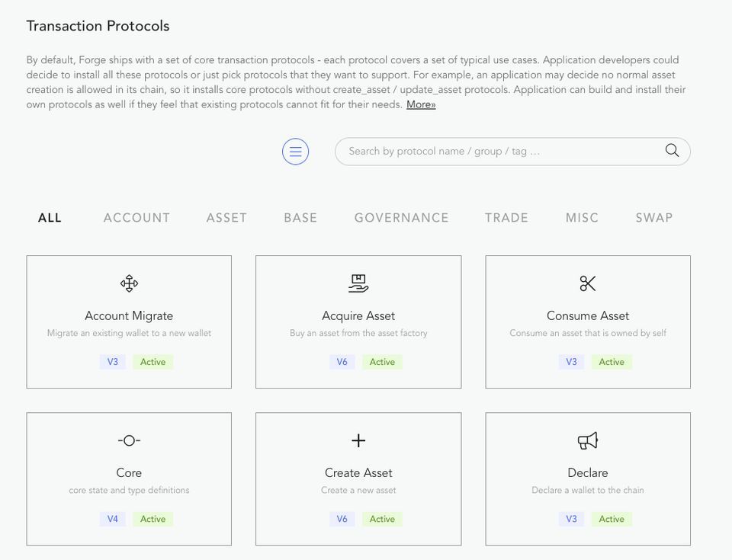Go to the SWAP tab

(x=653, y=218)
